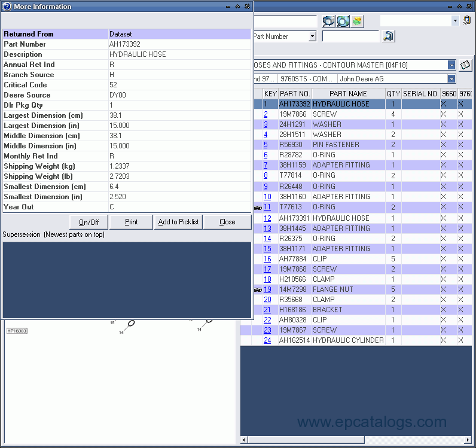Open key link 22 for CLIP AH80328
The image size is (476, 448).
coord(267,320)
